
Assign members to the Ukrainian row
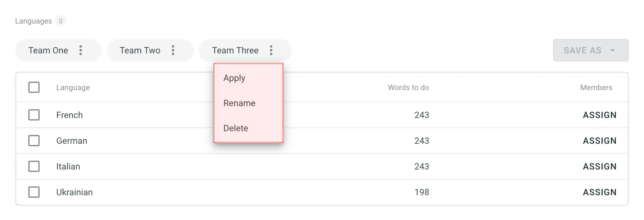[x=599, y=192]
